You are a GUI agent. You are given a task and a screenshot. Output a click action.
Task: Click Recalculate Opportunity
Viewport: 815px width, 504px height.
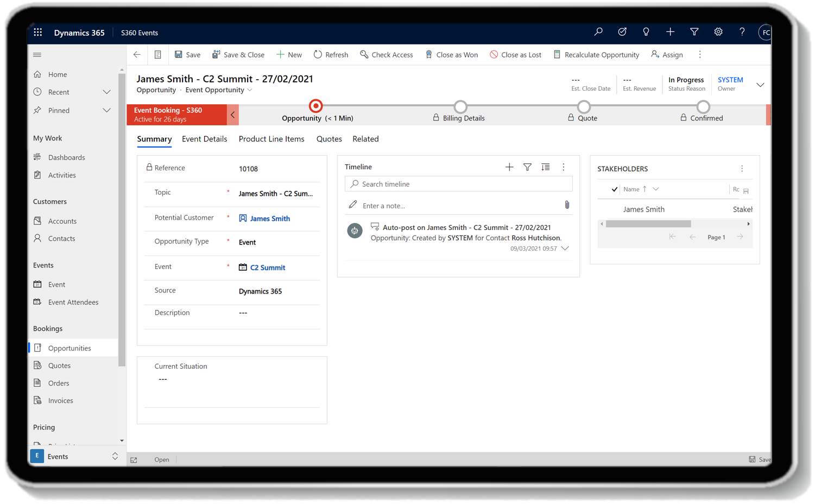click(x=596, y=55)
